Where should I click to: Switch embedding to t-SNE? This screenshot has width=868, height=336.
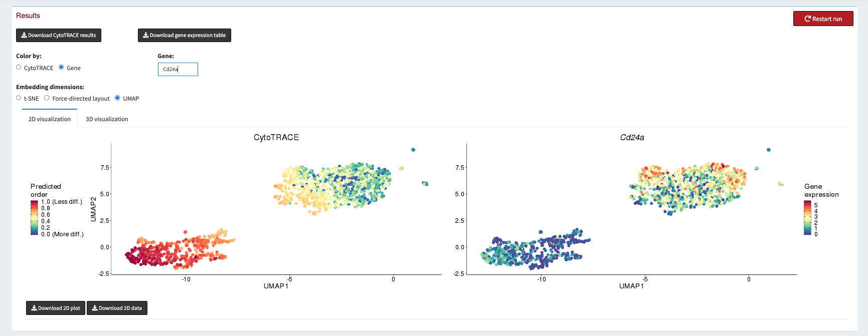tap(18, 98)
